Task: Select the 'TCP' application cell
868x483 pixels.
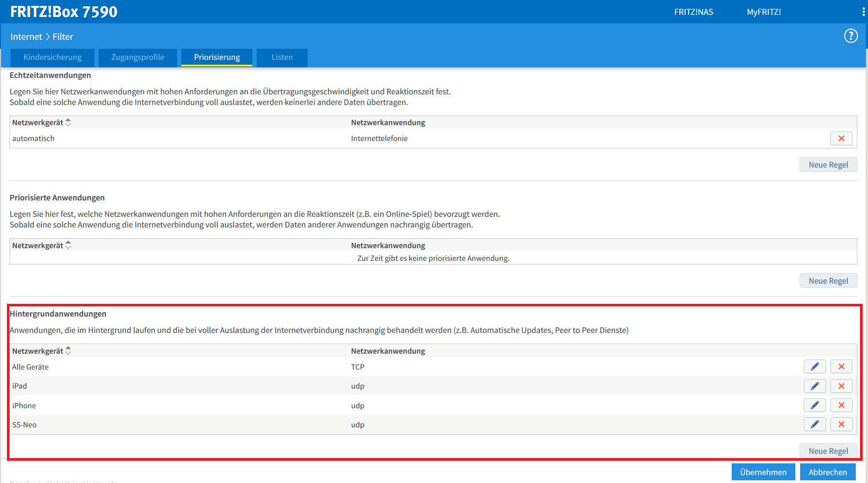Action: [357, 367]
